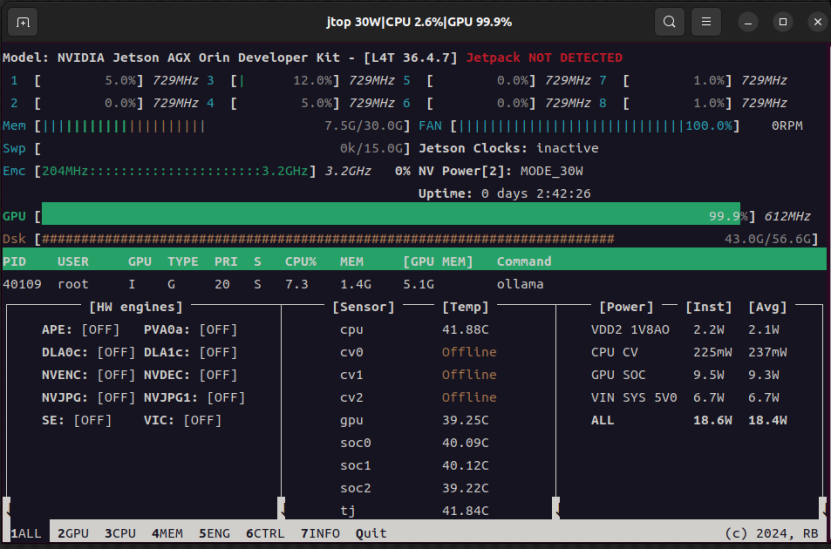Click the NV Power MODE_30W value
This screenshot has height=549, width=831.
(552, 171)
